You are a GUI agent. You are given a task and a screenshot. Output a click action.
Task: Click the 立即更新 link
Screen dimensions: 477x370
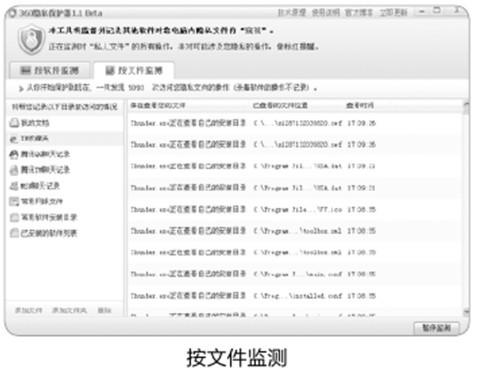[393, 13]
